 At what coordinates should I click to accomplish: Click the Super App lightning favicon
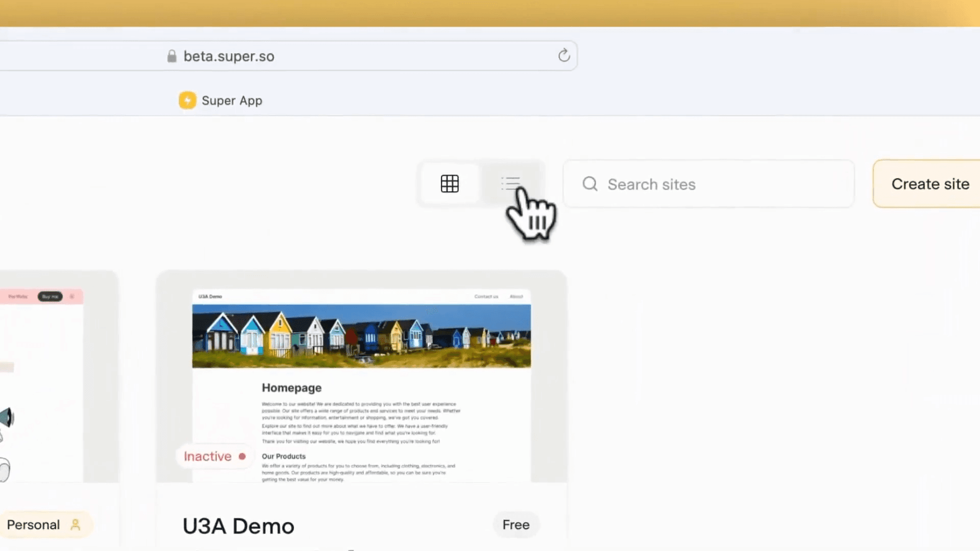tap(187, 101)
